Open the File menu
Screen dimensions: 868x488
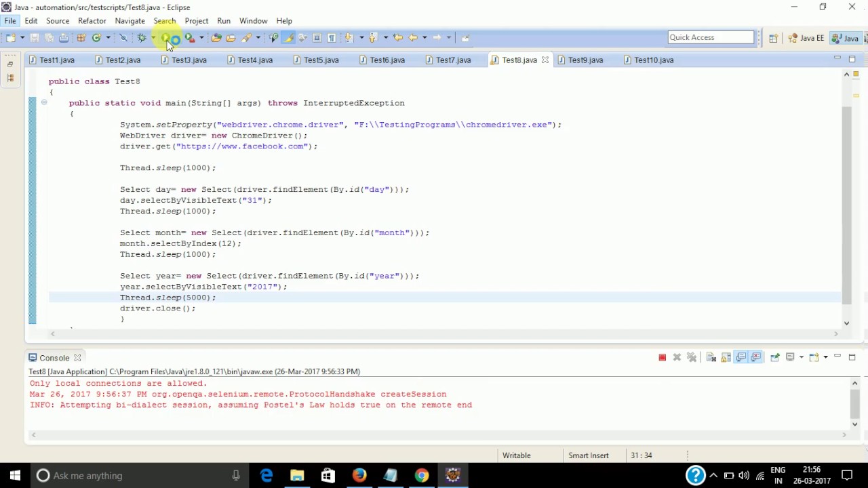10,21
